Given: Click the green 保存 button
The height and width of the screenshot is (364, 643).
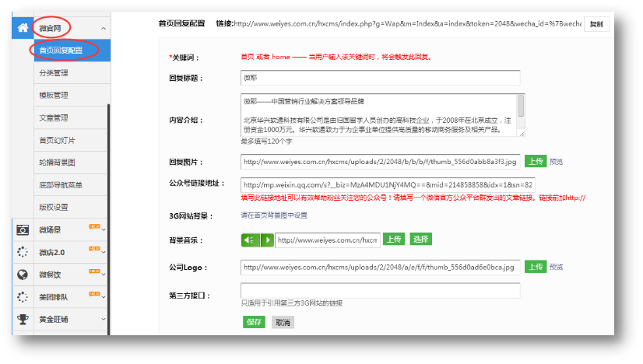Looking at the screenshot, I should coord(254,322).
